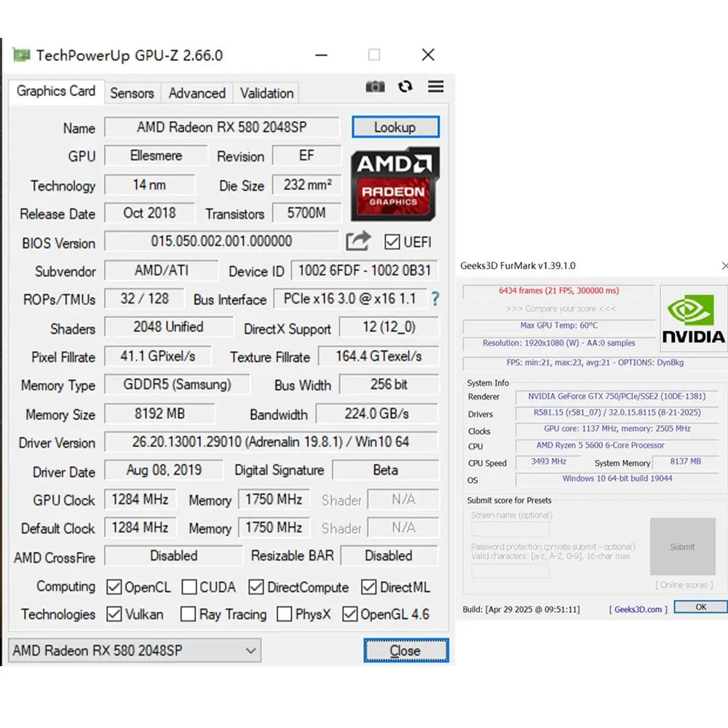Image resolution: width=728 pixels, height=728 pixels.
Task: Open the GPU-Z hamburger menu
Action: click(x=435, y=87)
